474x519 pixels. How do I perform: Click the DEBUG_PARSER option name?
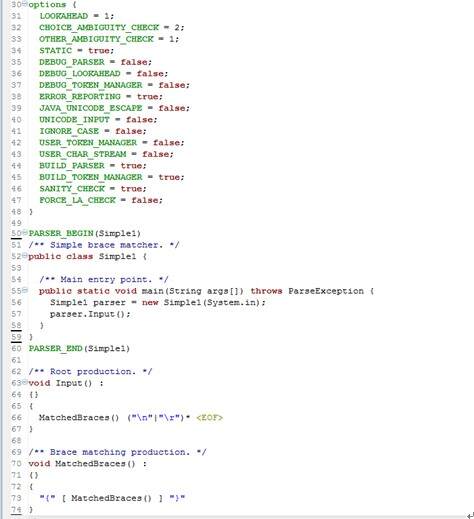[x=72, y=62]
